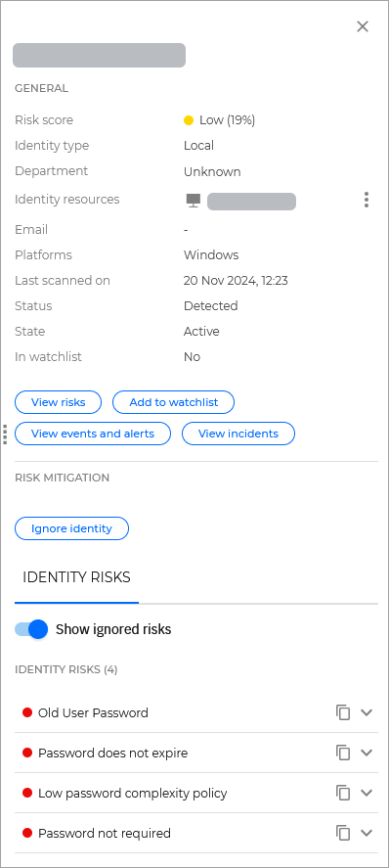Expand the Old User Password risk

point(367,712)
